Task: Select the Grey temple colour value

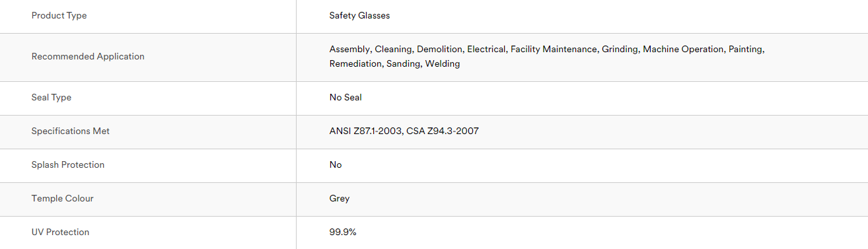Action: (340, 199)
